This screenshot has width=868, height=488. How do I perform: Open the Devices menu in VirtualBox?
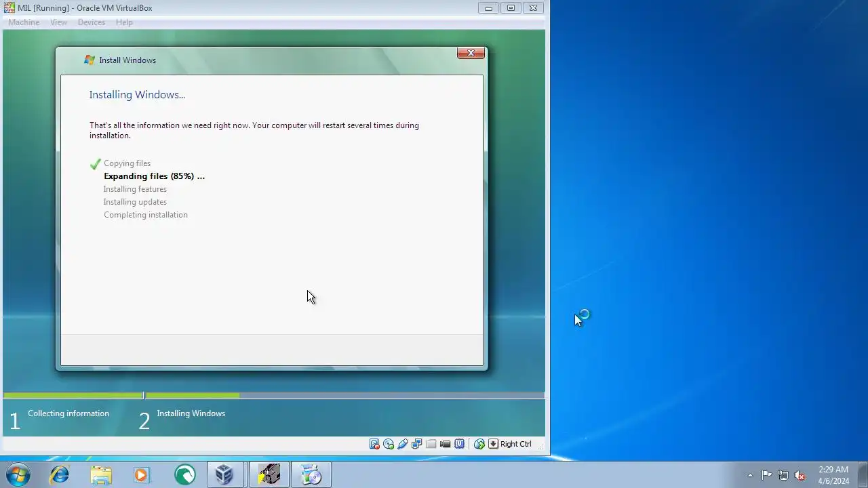92,22
